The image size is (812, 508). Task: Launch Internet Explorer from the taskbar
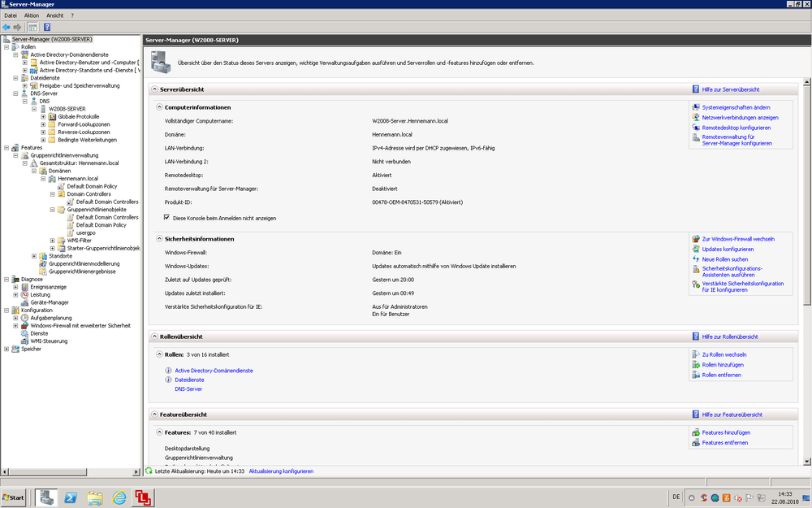(119, 497)
